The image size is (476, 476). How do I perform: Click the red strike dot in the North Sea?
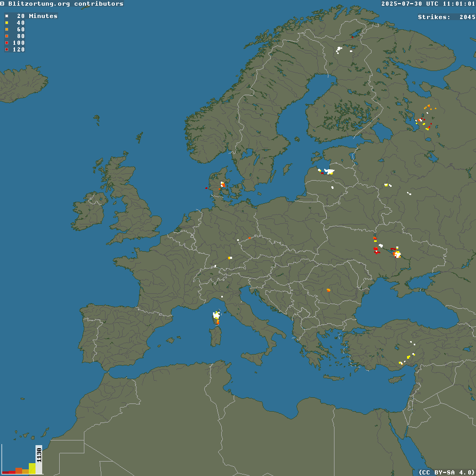click(206, 188)
